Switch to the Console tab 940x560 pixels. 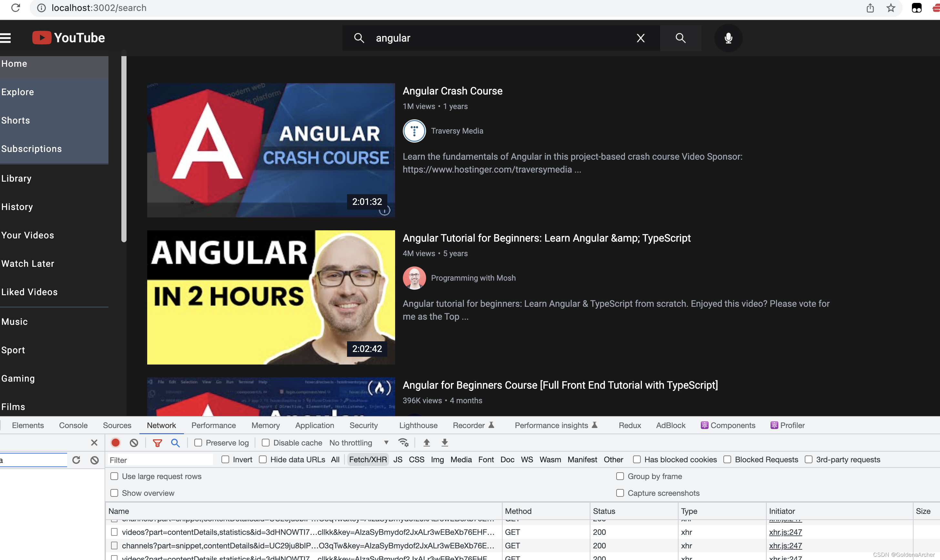(x=73, y=425)
